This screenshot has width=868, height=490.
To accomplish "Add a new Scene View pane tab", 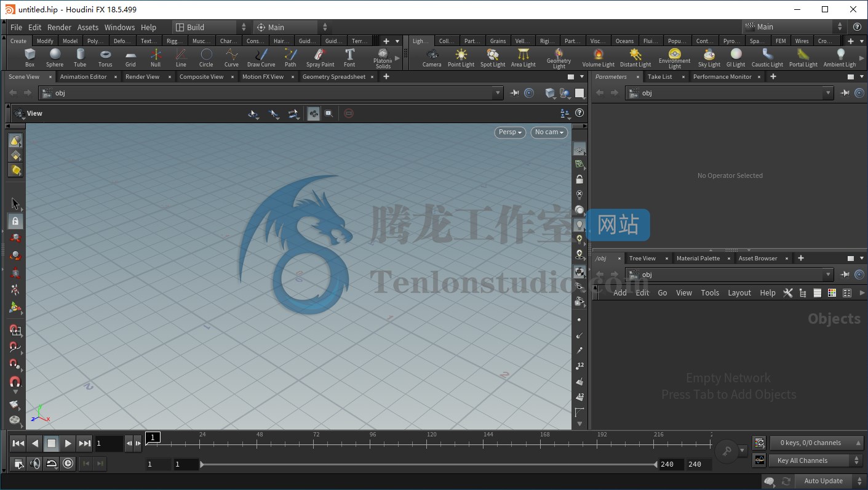I will (x=386, y=77).
